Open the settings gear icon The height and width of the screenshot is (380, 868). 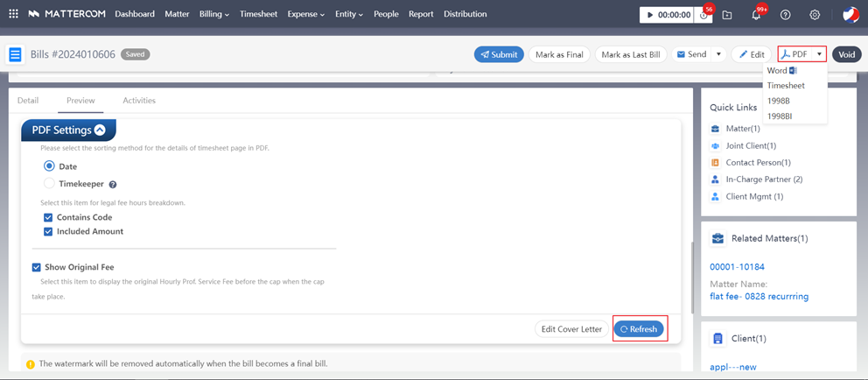815,15
